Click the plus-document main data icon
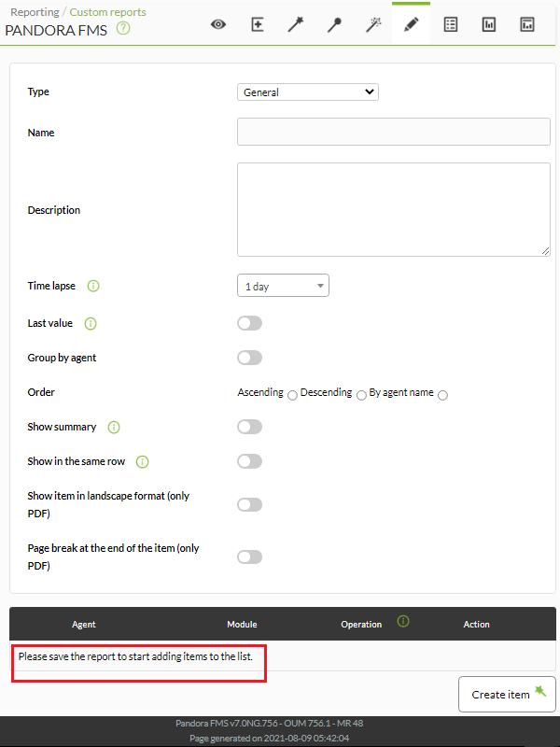 [258, 24]
